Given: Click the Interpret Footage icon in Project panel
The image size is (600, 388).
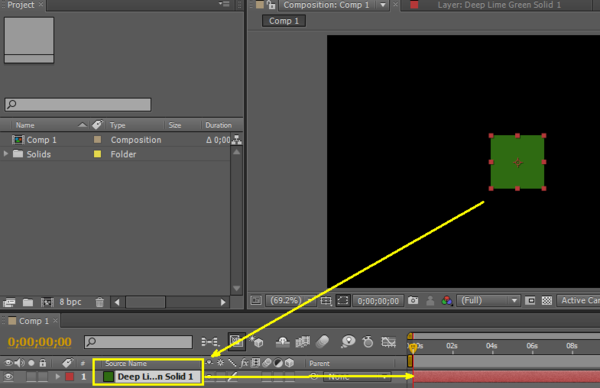Looking at the screenshot, I should [9, 302].
